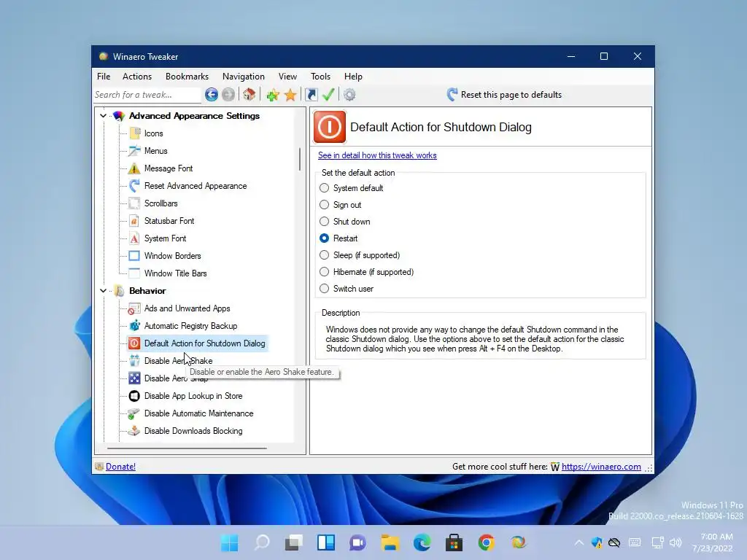The width and height of the screenshot is (747, 560).
Task: Click the Search for a tweak field
Action: (x=147, y=95)
